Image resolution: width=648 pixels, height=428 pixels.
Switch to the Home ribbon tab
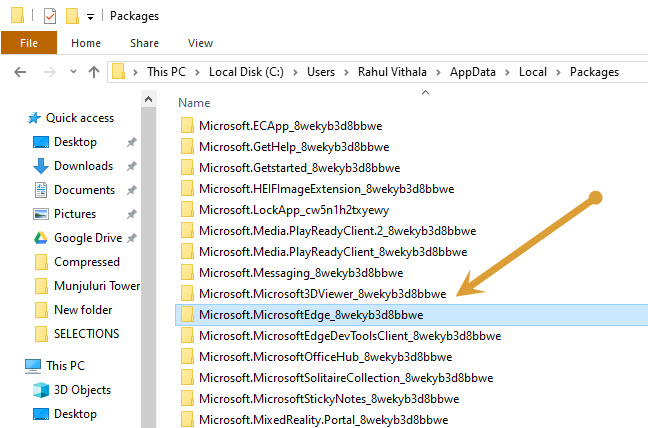pyautogui.click(x=86, y=43)
